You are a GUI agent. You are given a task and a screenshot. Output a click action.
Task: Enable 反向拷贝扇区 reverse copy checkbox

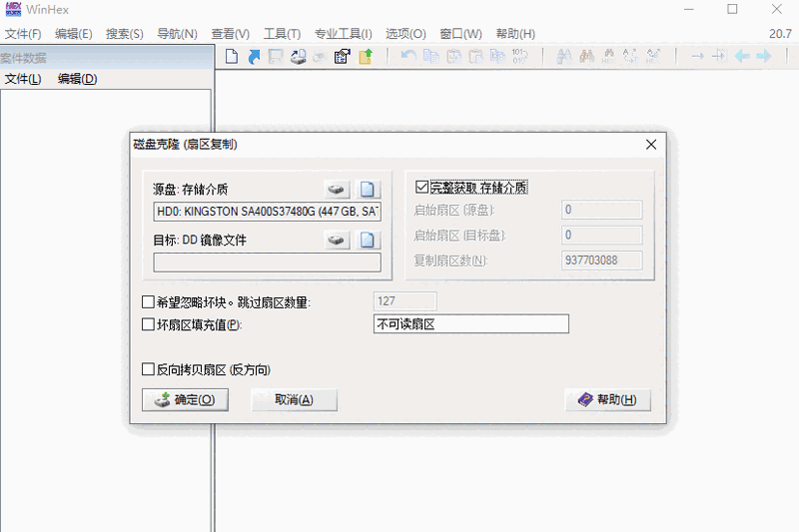[148, 369]
